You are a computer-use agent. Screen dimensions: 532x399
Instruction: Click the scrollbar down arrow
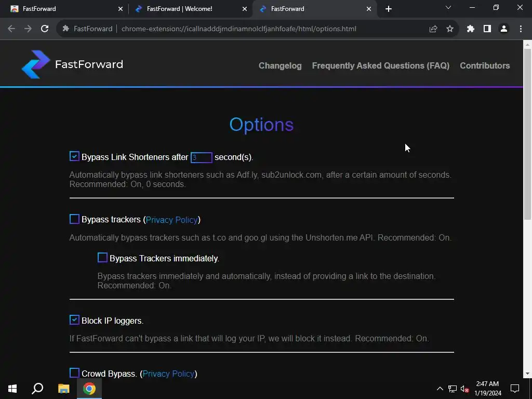point(528,374)
